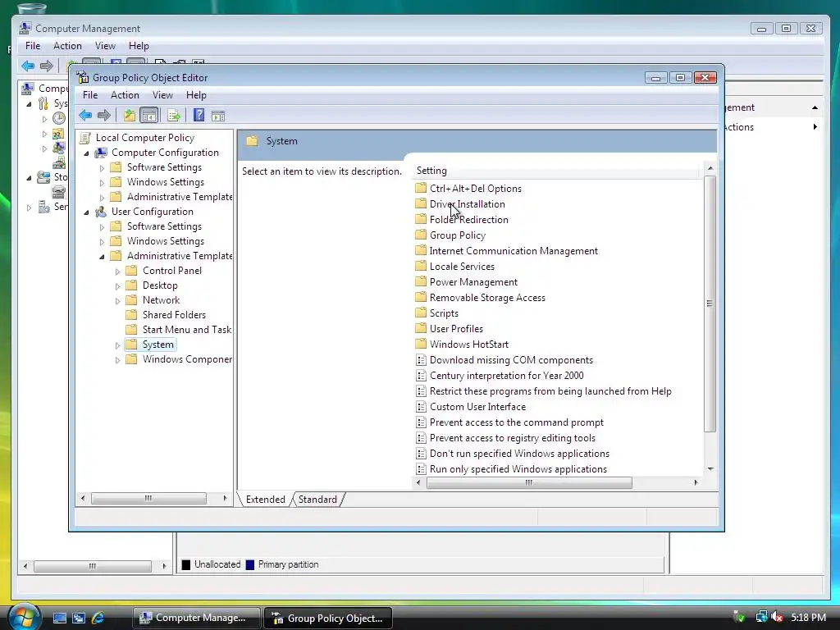Click the network tray icon
Screen dimensions: 840x630
click(x=761, y=617)
